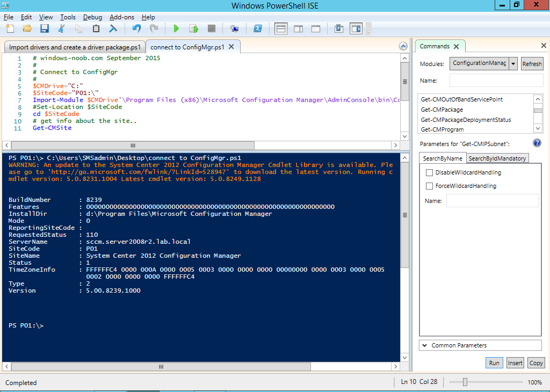Click the console pane vertical scrollbar thumb
Screen dimensions: 550x392
tap(404, 215)
